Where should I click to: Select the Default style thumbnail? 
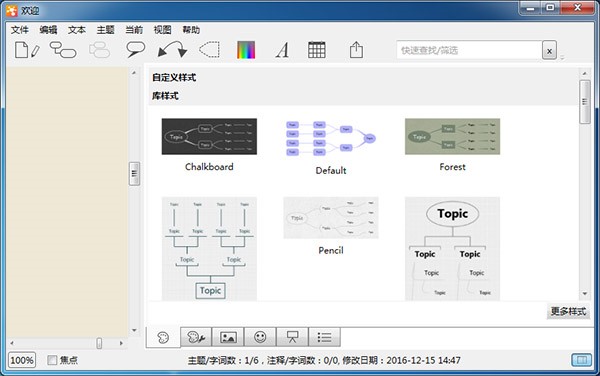pyautogui.click(x=331, y=138)
